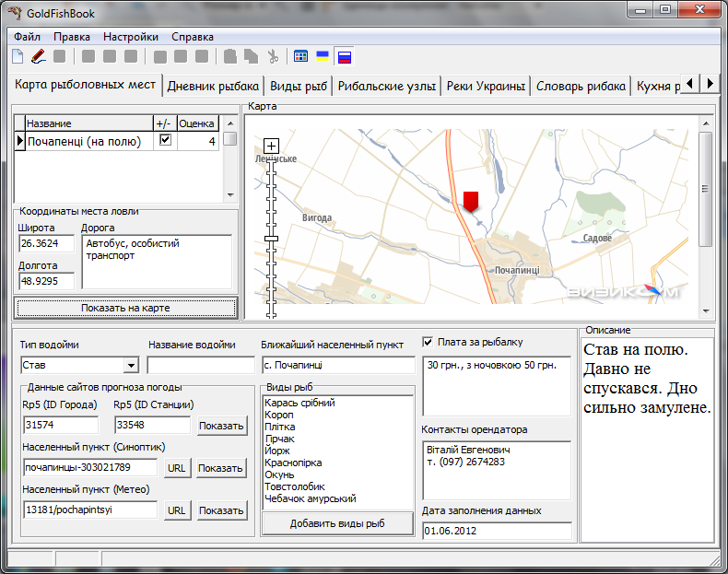Select Карась срібний in fish list
Viewport: 728px width, 574px height.
point(299,403)
